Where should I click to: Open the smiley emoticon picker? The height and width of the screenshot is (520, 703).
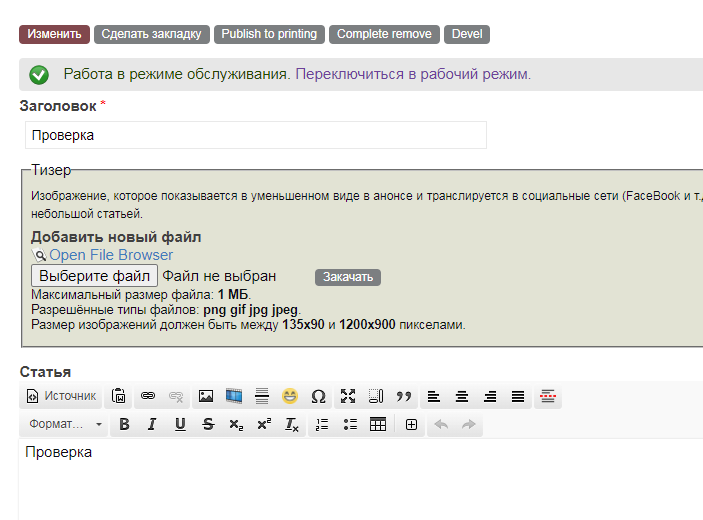tap(290, 396)
